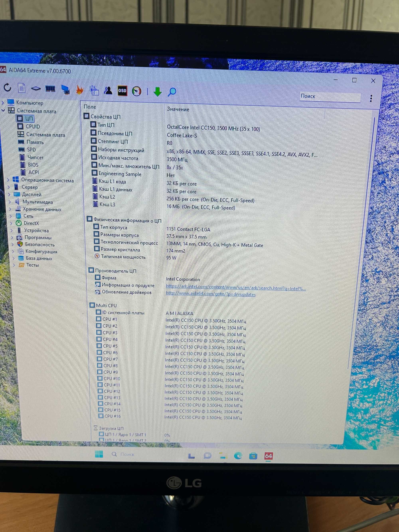Click the Свойства ЦП group header
Viewport: 399px width, 532px height.
pyautogui.click(x=102, y=116)
